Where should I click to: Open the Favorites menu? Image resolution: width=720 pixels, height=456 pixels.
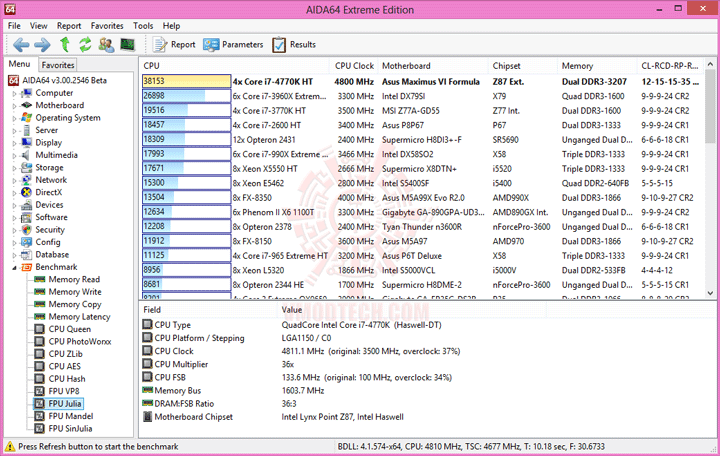tap(107, 26)
